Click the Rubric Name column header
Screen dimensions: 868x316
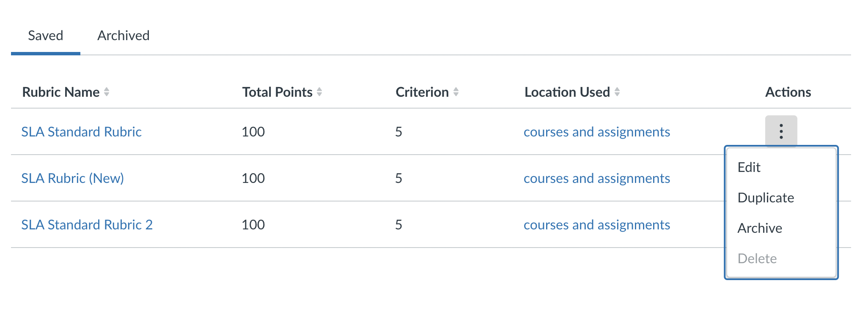[x=61, y=92]
